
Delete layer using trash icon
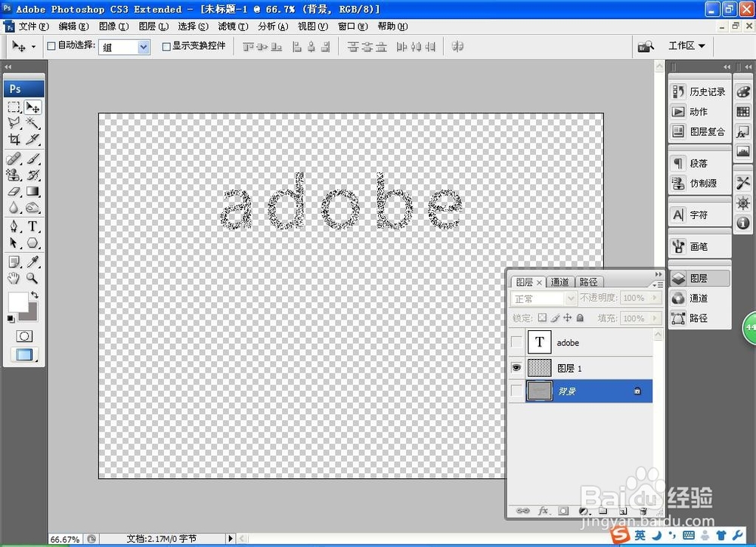tap(643, 511)
